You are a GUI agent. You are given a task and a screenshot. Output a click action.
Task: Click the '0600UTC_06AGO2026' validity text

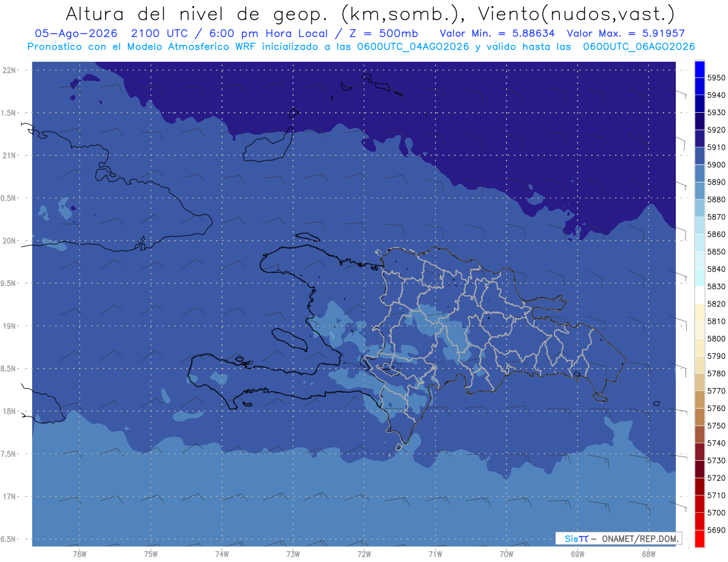pos(639,47)
